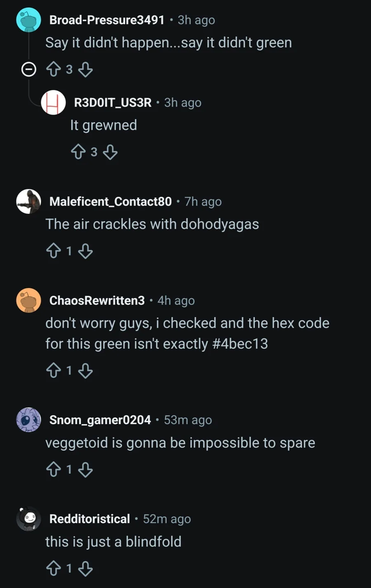Viewport: 371px width, 588px height.
Task: Downvote Broad-Pressure3491's comment
Action: coord(85,69)
